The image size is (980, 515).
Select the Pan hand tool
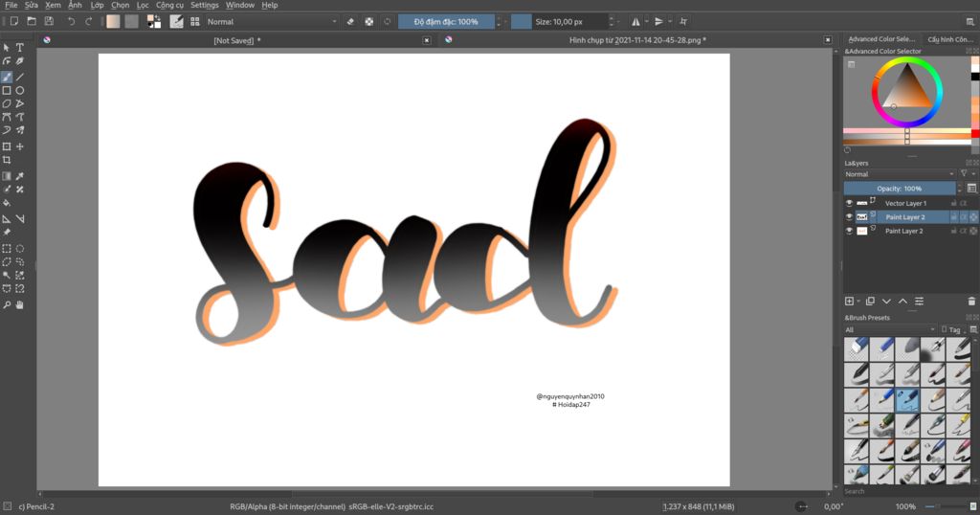point(20,305)
